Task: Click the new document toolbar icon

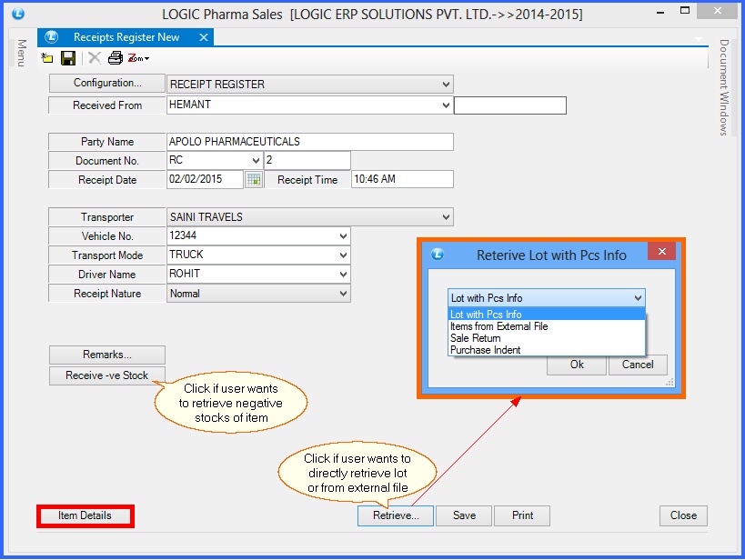Action: coord(47,58)
